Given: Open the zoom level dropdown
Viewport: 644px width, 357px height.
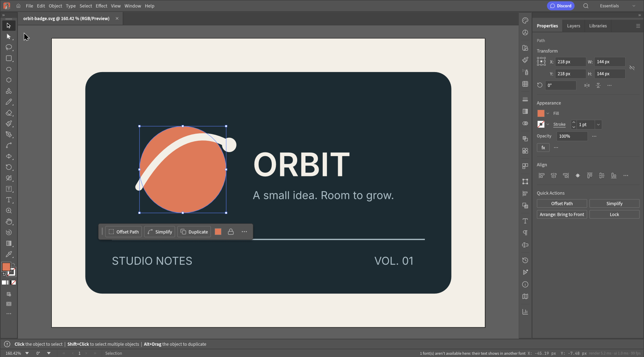Looking at the screenshot, I should coord(27,353).
